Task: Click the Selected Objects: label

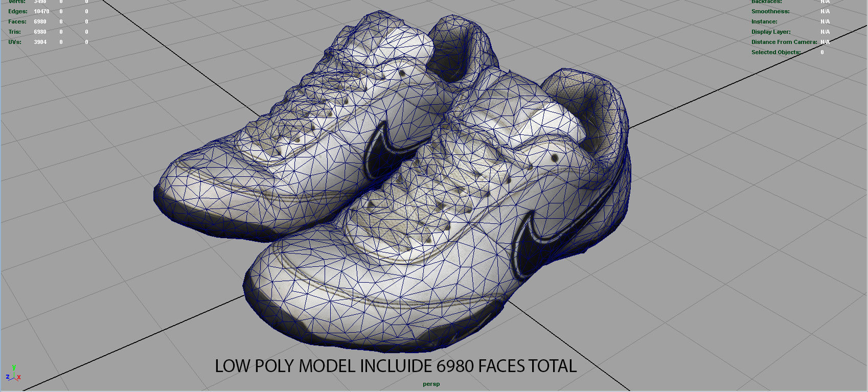Action: (776, 52)
